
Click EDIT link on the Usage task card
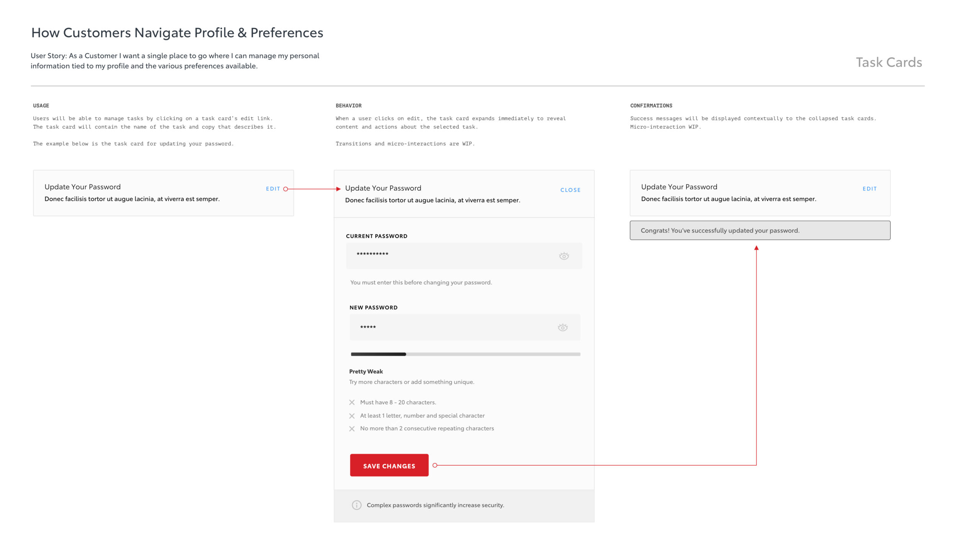[x=273, y=189]
